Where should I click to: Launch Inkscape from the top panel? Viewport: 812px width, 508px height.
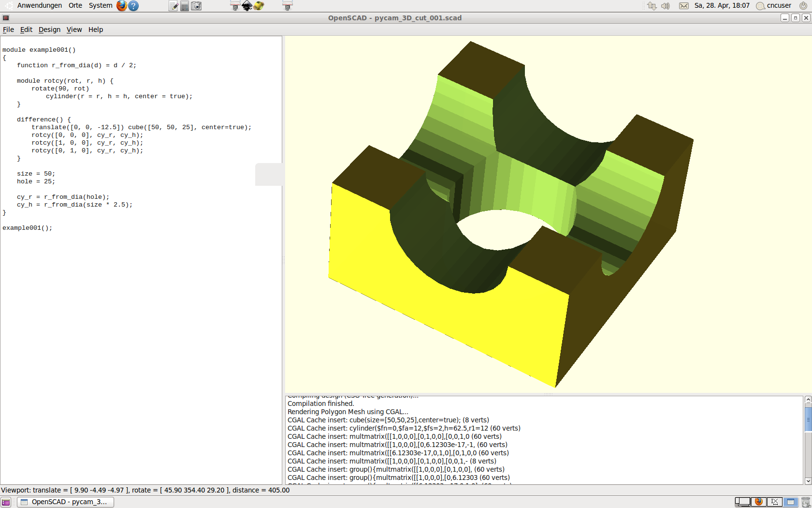click(x=247, y=6)
